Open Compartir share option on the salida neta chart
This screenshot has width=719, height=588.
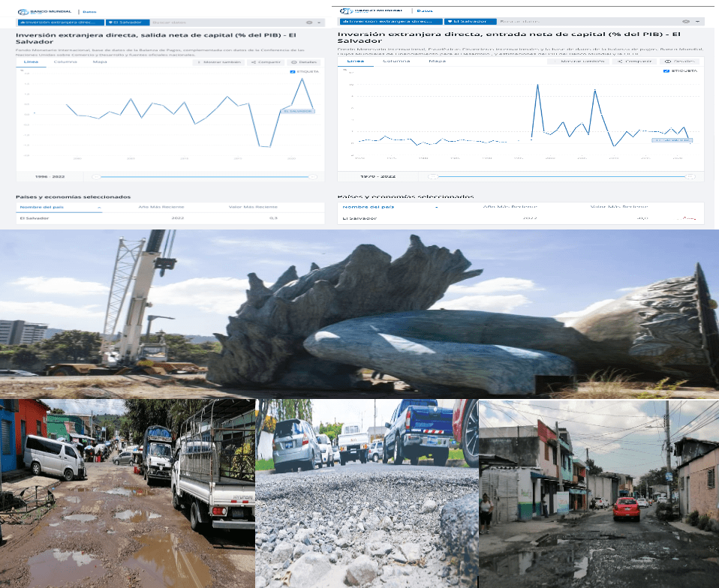266,62
